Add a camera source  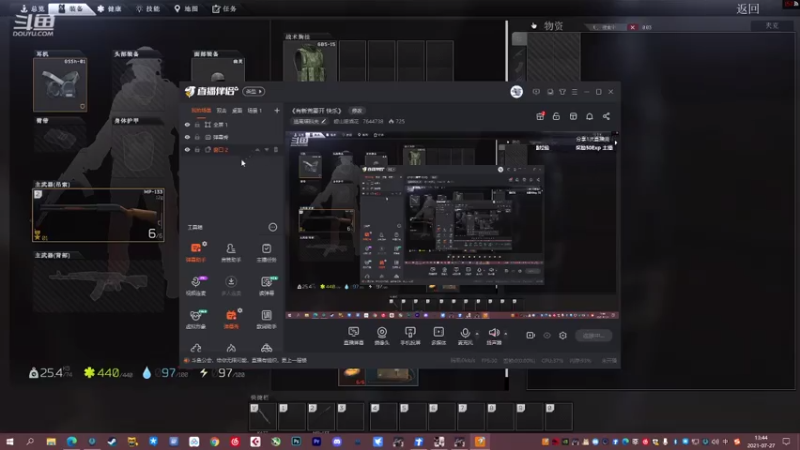[382, 336]
